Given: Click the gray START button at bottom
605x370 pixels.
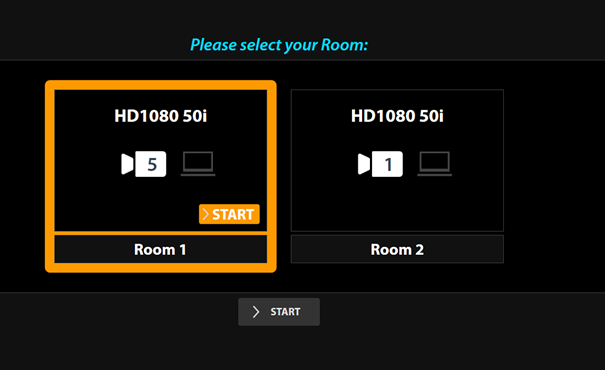Looking at the screenshot, I should 279,312.
